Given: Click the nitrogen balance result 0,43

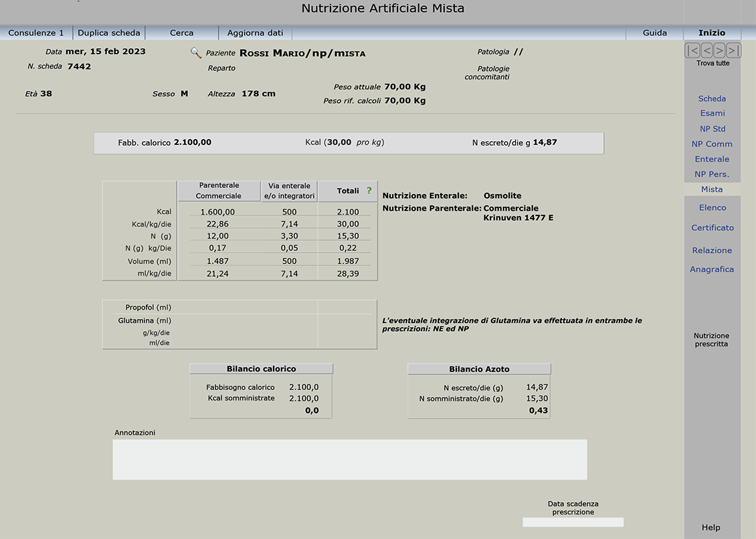Looking at the screenshot, I should pos(539,411).
